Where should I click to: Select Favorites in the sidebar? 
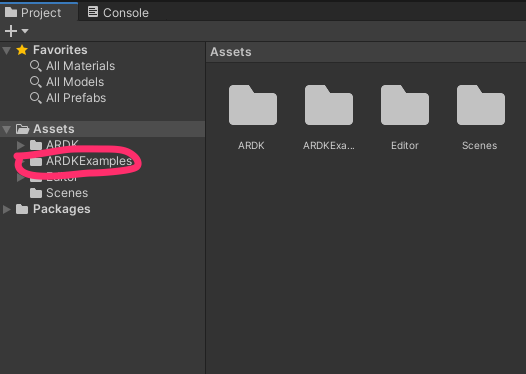click(x=60, y=50)
